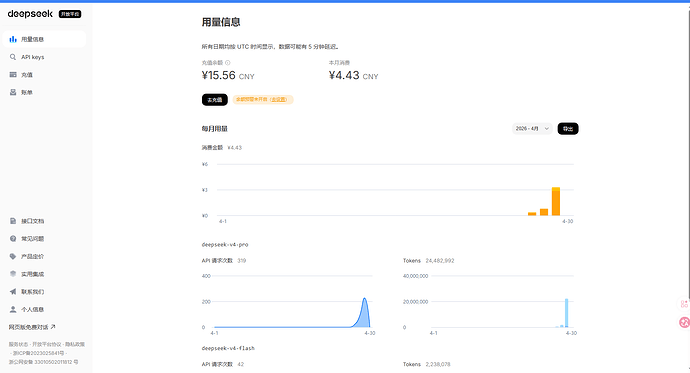Click the tallest orange bar in spending chart
This screenshot has width=690, height=373.
click(556, 201)
